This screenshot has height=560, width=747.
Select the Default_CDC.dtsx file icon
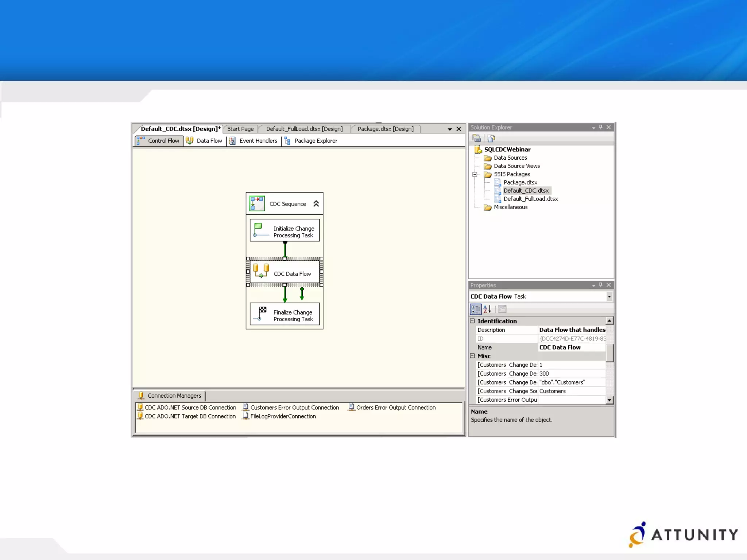[x=498, y=191]
